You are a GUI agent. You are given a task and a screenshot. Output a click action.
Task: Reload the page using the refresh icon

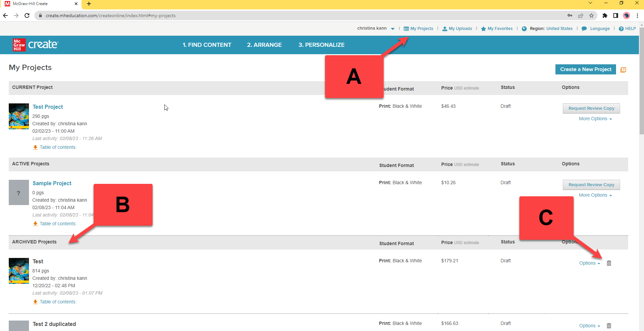click(27, 15)
